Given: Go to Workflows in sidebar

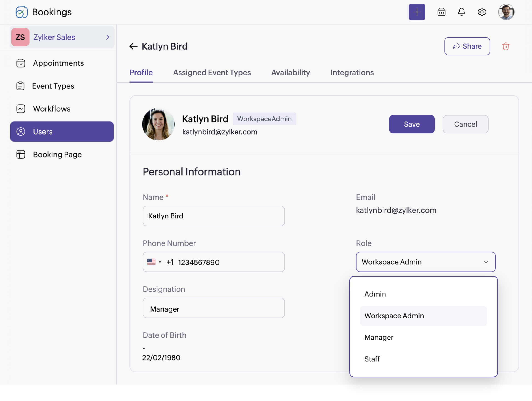Looking at the screenshot, I should pyautogui.click(x=52, y=109).
